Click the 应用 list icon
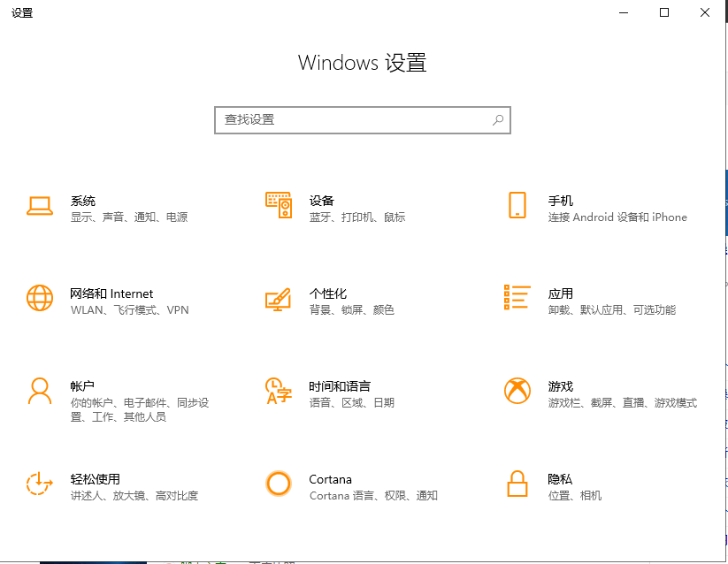 (517, 297)
